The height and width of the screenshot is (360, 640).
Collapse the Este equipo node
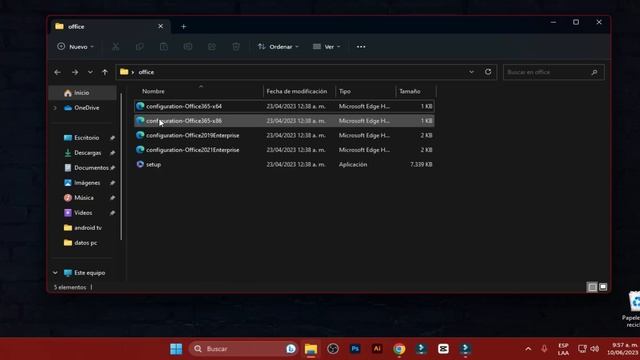[x=55, y=273]
